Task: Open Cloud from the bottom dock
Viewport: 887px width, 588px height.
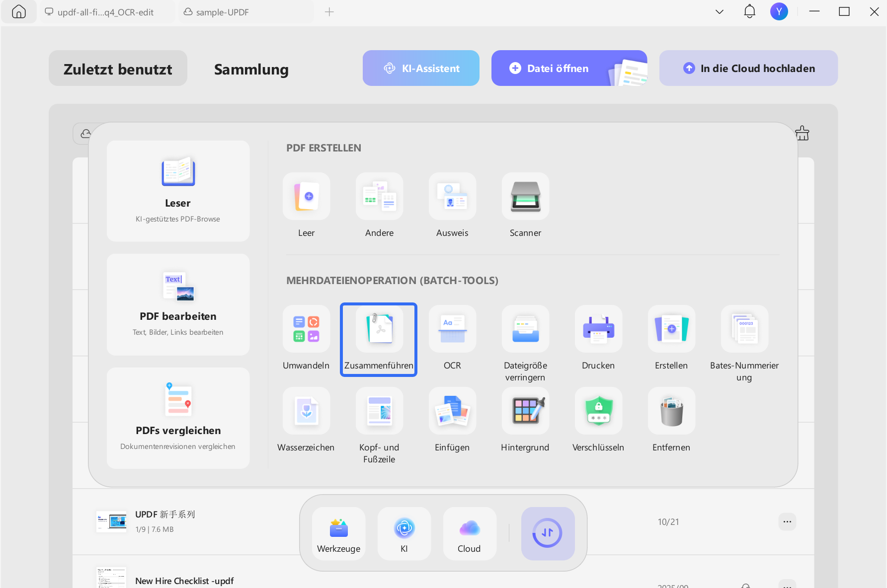Action: pos(469,533)
